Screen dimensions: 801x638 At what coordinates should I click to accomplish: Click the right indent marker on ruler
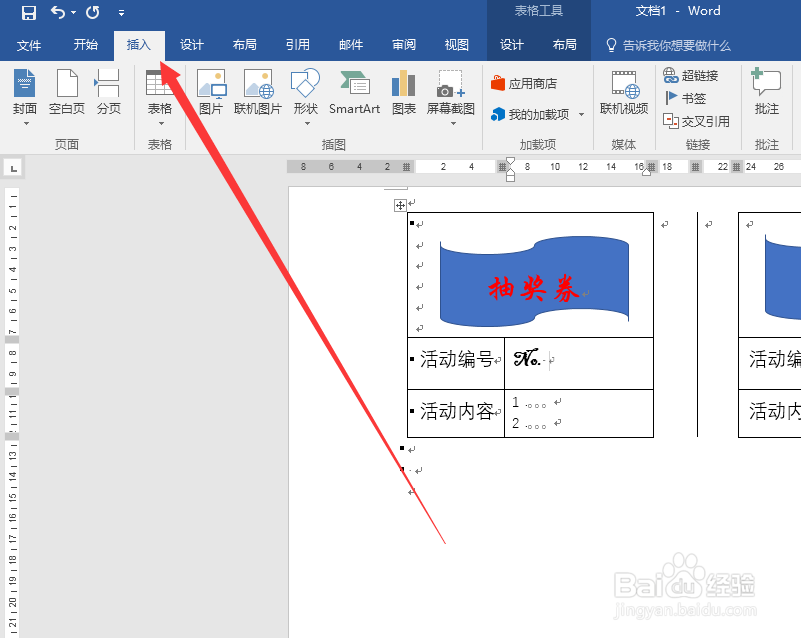646,172
